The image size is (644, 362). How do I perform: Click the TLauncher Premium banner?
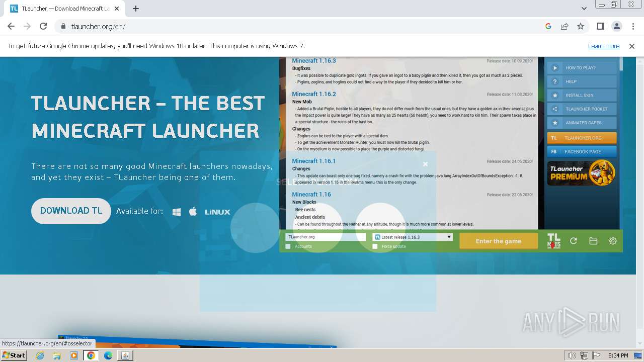pyautogui.click(x=582, y=173)
